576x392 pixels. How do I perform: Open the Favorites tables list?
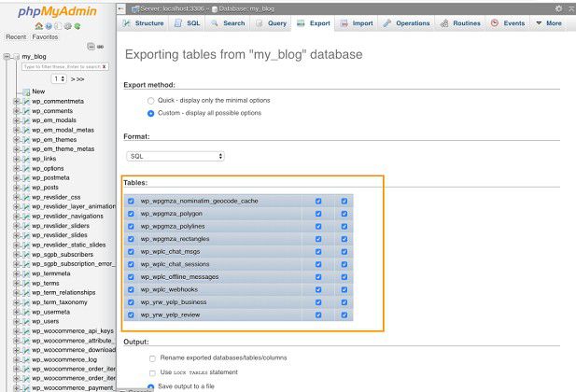(x=45, y=37)
